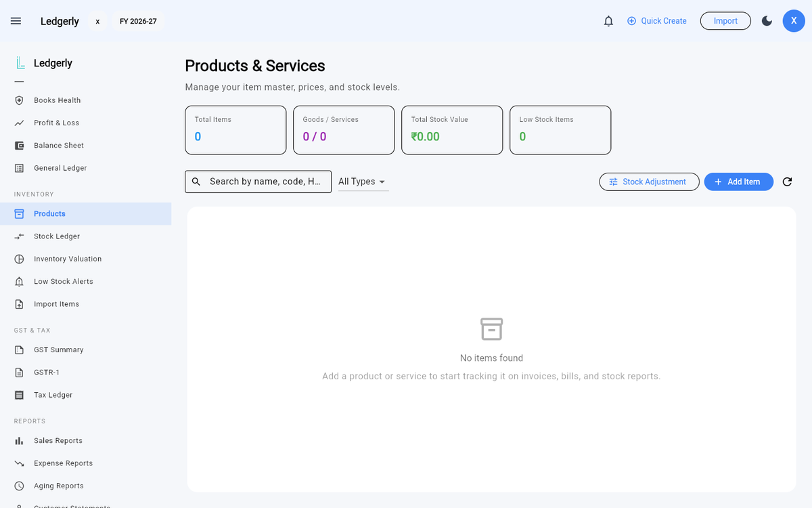Open the FY 2026-27 year selector

tap(138, 21)
